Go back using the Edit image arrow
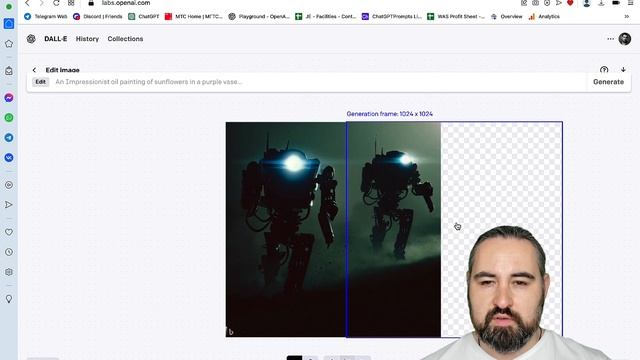The height and width of the screenshot is (360, 640). pyautogui.click(x=34, y=70)
